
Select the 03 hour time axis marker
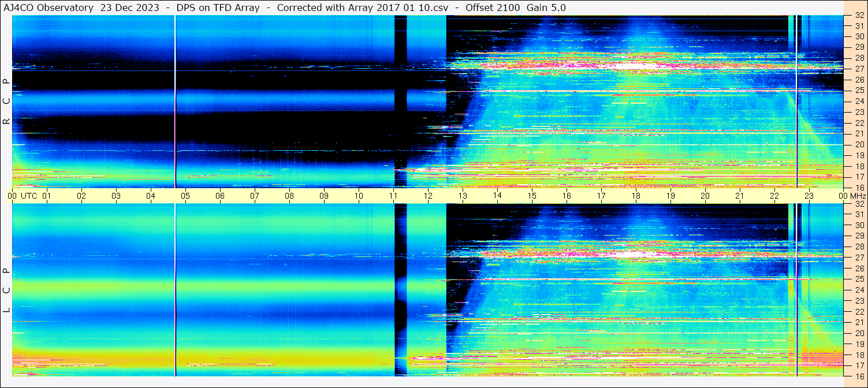click(116, 196)
